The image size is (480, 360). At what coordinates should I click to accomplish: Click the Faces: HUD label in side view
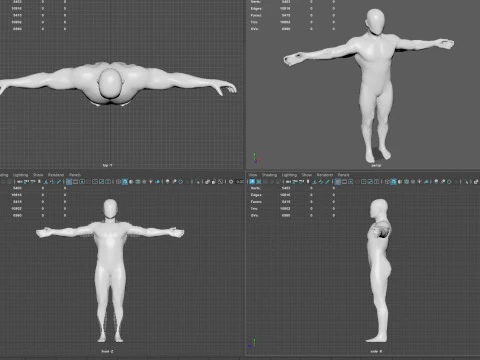[256, 202]
